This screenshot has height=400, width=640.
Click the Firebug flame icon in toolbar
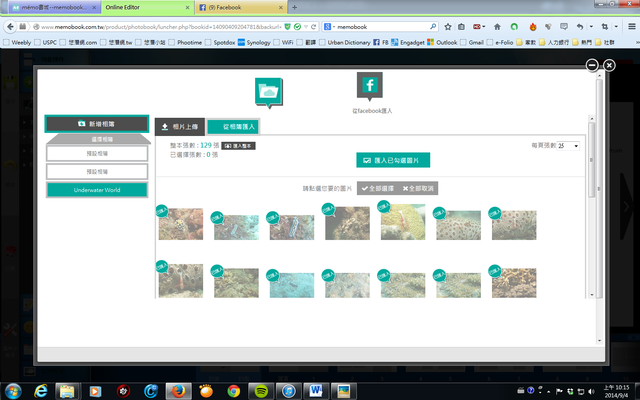[533, 27]
